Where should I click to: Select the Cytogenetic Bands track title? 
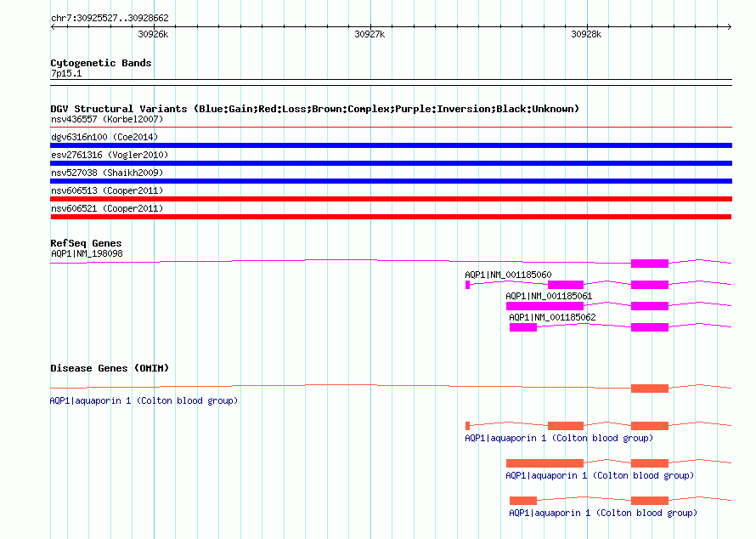tap(101, 63)
